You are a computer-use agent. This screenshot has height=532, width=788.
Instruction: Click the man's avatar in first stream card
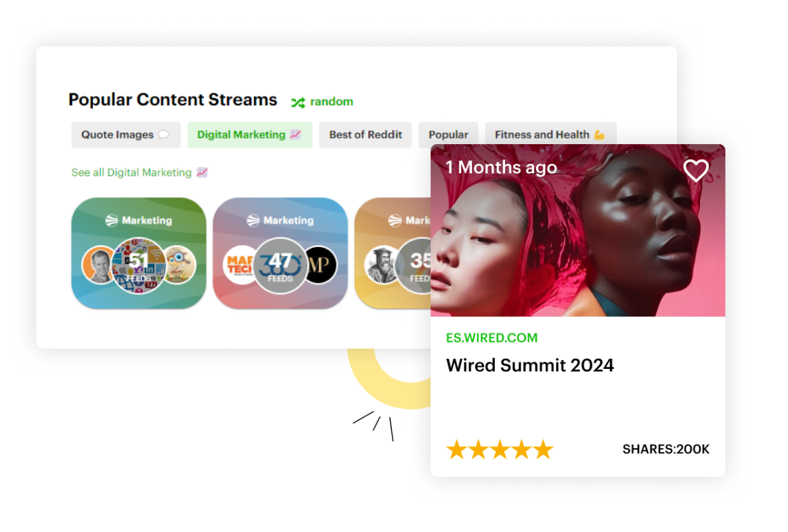pos(97,264)
